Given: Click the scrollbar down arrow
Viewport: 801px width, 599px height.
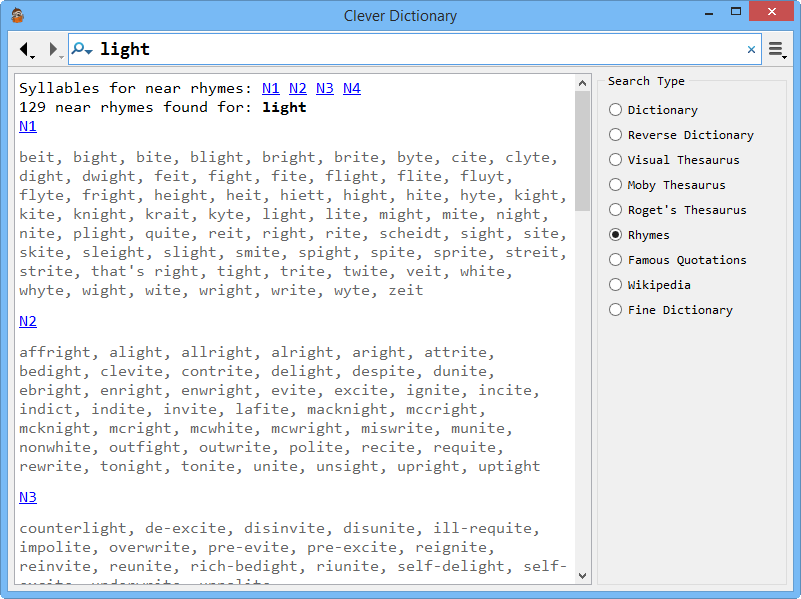Looking at the screenshot, I should tap(582, 576).
